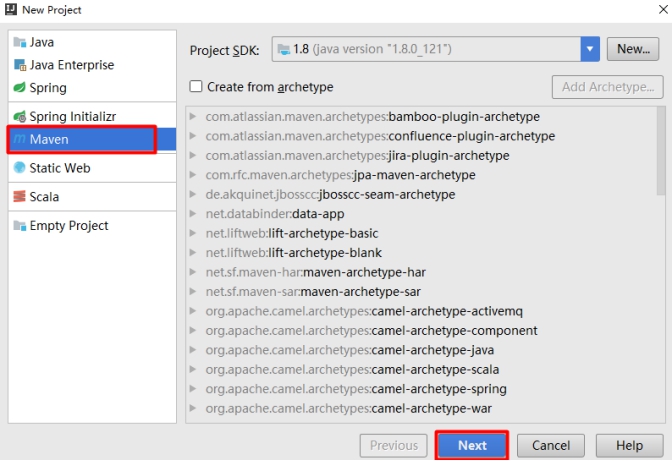The width and height of the screenshot is (672, 461).
Task: Expand camel-archetype-activemq node
Action: click(193, 311)
